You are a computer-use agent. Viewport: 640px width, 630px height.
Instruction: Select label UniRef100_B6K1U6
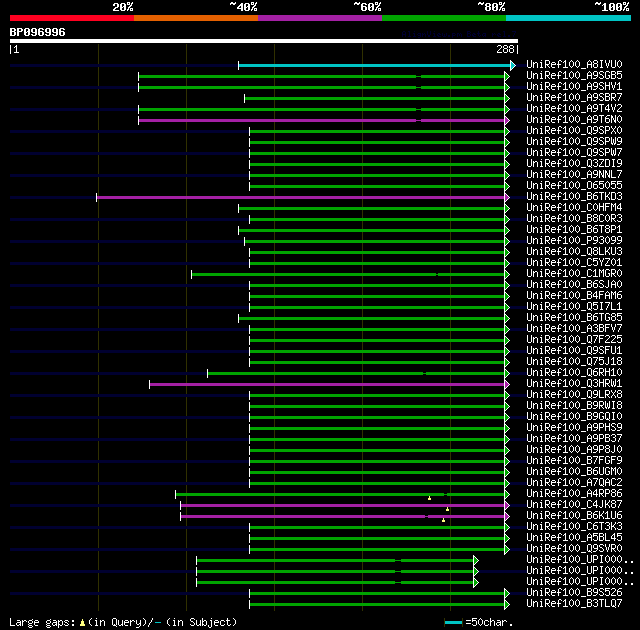coord(574,516)
